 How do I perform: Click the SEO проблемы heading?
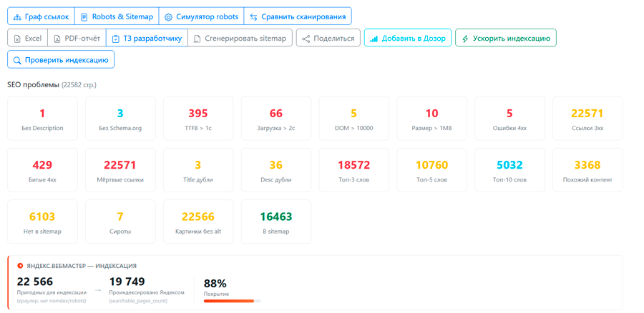click(x=33, y=85)
